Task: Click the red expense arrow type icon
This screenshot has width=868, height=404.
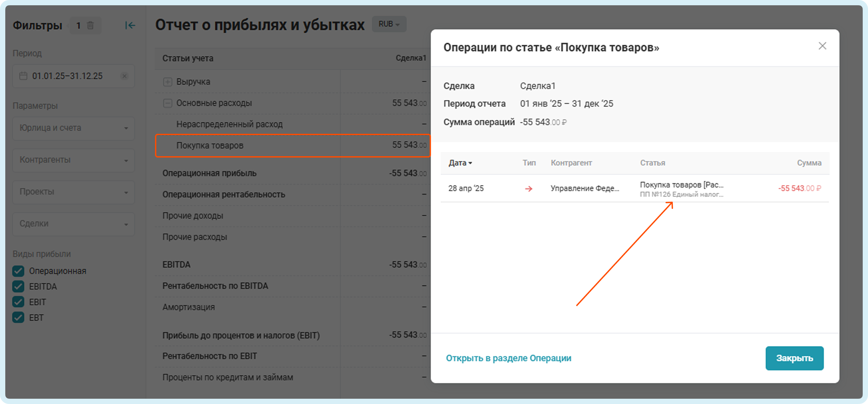Action: (x=528, y=189)
